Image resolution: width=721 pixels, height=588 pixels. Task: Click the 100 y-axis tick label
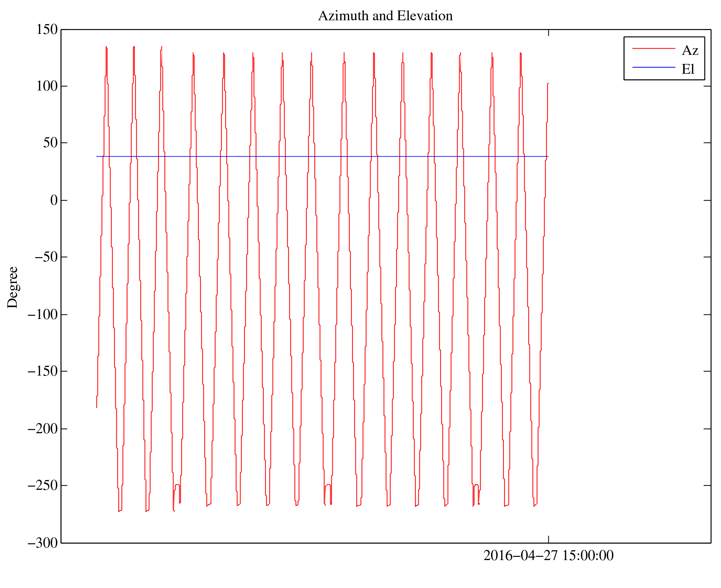click(47, 86)
